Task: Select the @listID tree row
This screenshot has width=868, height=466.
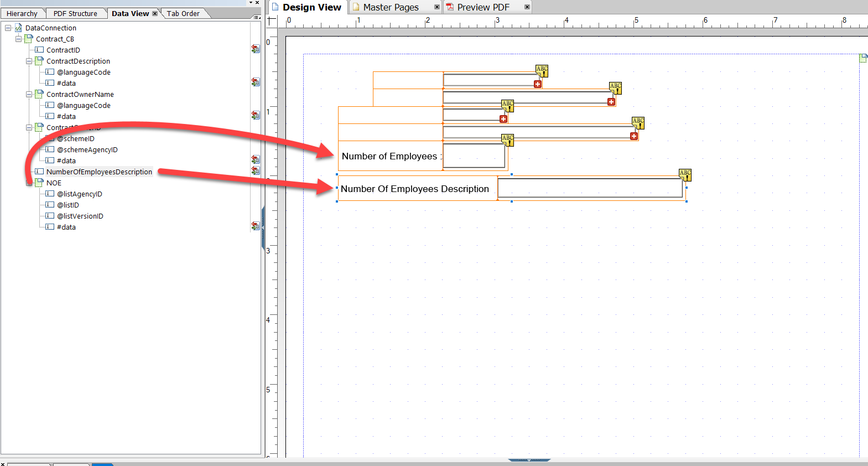Action: coord(68,205)
